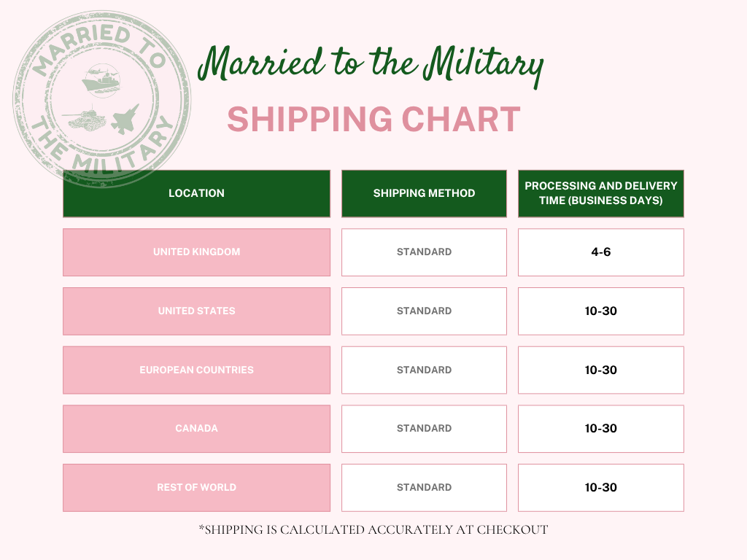
Task: Select the United Kingdom location cell
Action: [196, 252]
